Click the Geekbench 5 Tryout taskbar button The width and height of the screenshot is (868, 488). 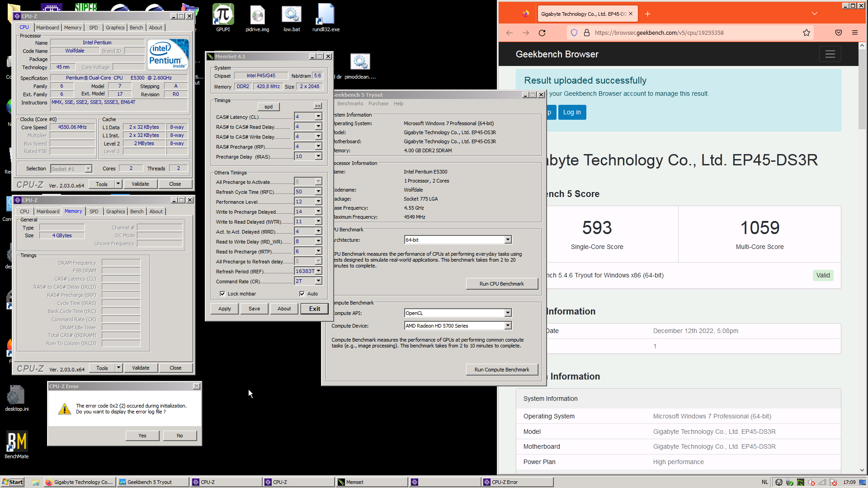(152, 482)
